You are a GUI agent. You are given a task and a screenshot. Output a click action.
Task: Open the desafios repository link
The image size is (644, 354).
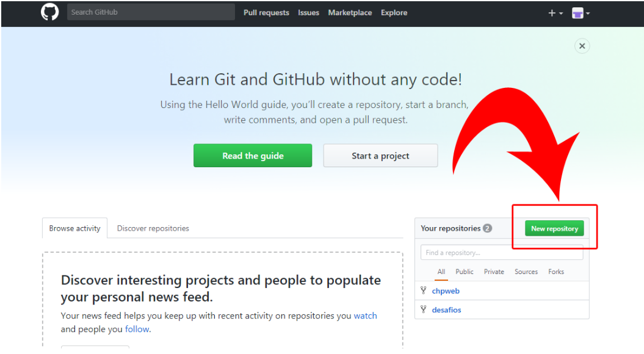[x=446, y=310]
